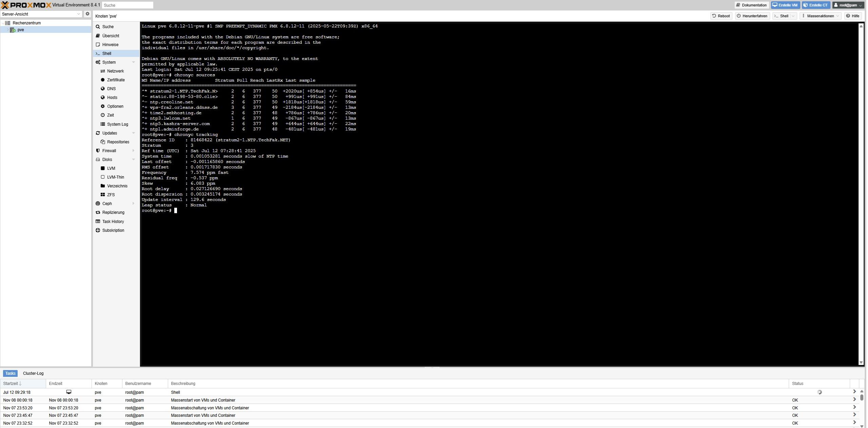Open the Zertifikate page in System menu

point(116,80)
